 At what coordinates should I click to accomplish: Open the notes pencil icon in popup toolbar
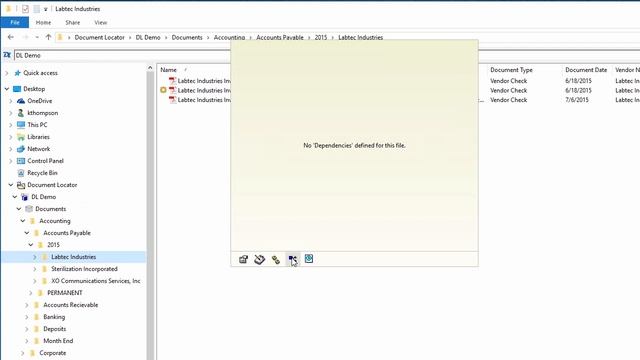pos(259,259)
